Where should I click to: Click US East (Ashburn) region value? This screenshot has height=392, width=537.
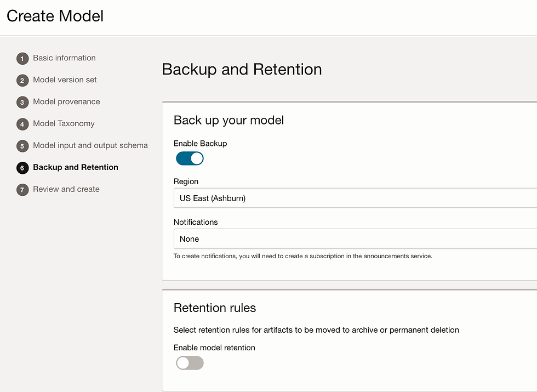click(213, 198)
